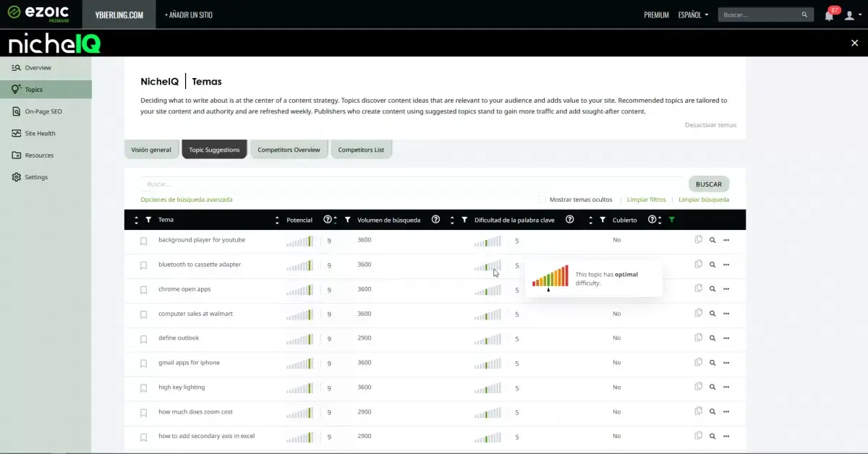Image resolution: width=868 pixels, height=454 pixels.
Task: Bookmark the 'gmail apps for iphone' topic
Action: tap(143, 364)
